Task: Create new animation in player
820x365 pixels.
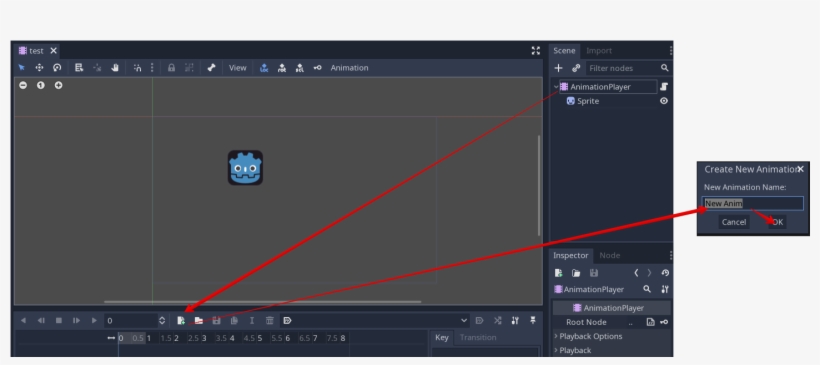Action: pyautogui.click(x=180, y=321)
